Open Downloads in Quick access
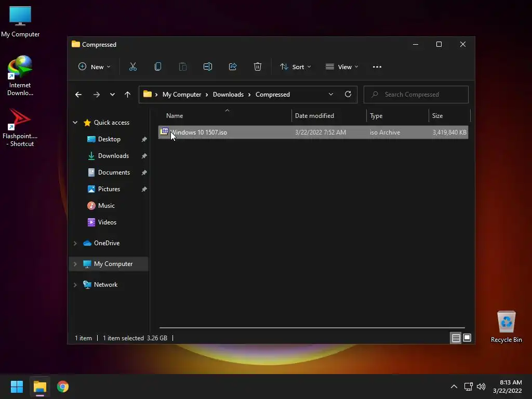Screen dimensions: 532x399 point(113,156)
